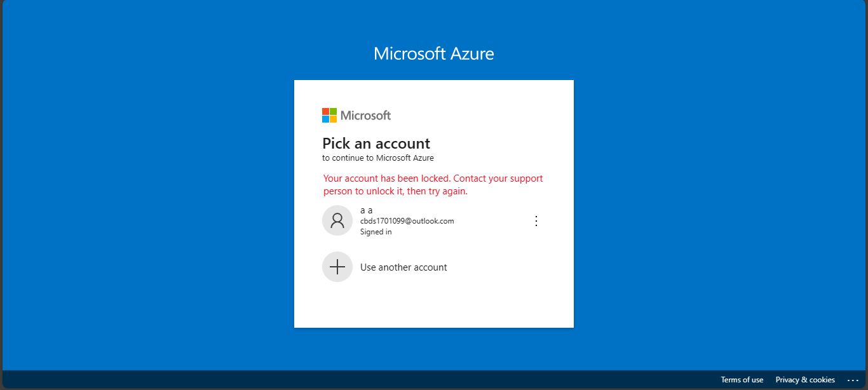
Task: Open the footer ellipsis more options
Action: click(x=853, y=380)
